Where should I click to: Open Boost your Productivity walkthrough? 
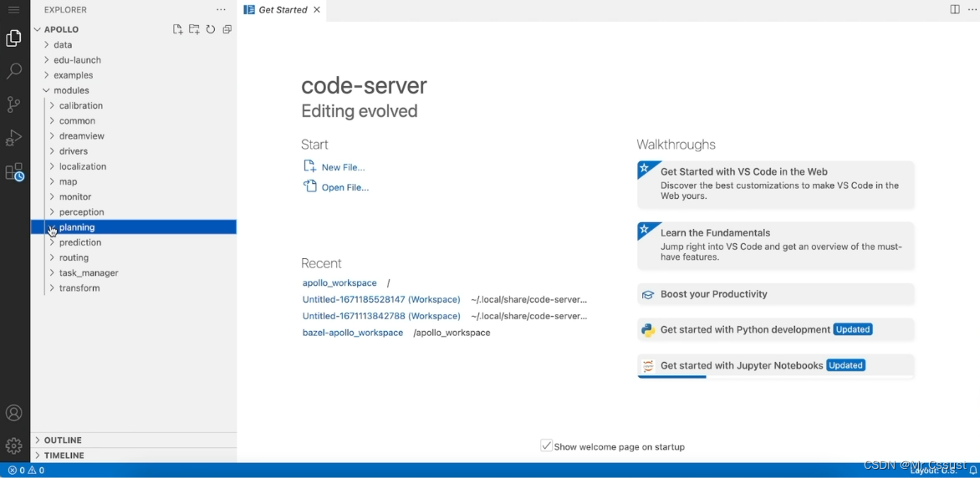point(776,294)
